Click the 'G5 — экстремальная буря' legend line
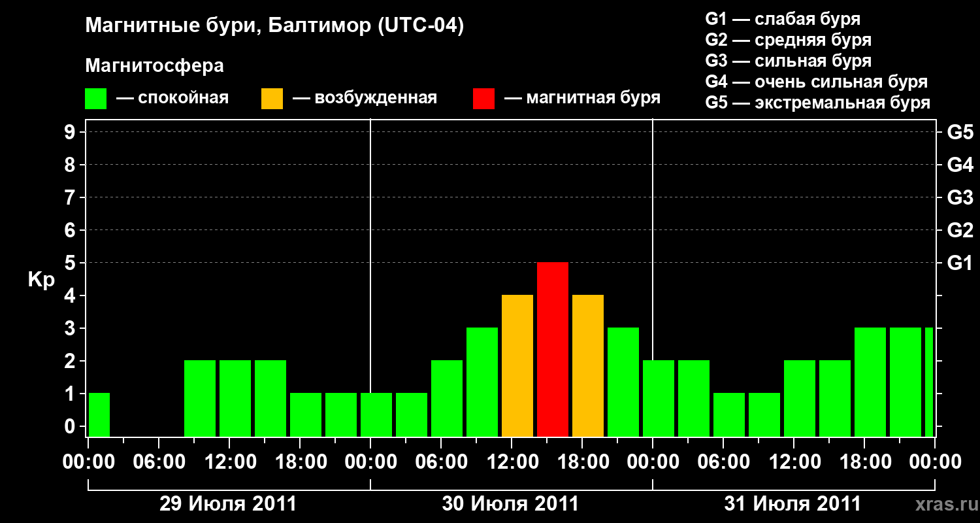 coord(817,103)
